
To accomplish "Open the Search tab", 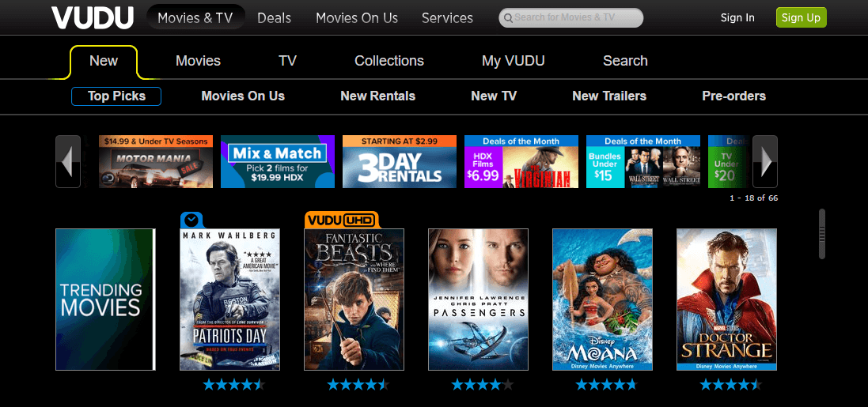I will pyautogui.click(x=625, y=61).
